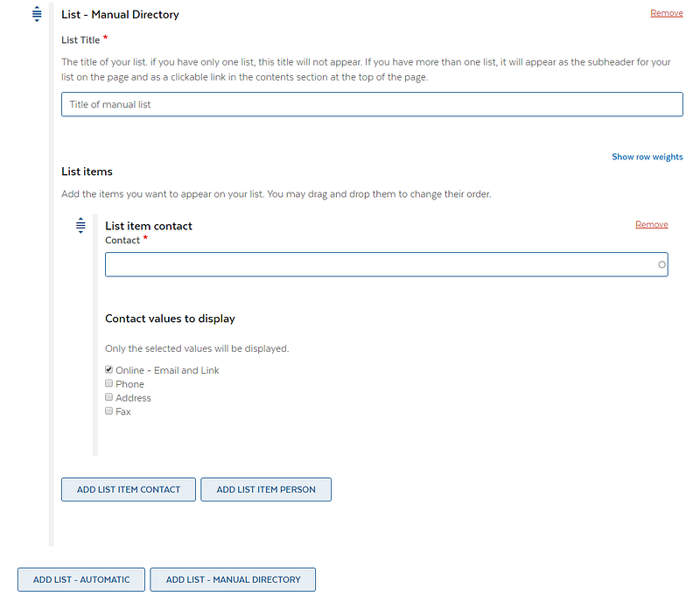This screenshot has height=596, width=700.
Task: Click the drag handle for List - Manual Directory
Action: [37, 14]
